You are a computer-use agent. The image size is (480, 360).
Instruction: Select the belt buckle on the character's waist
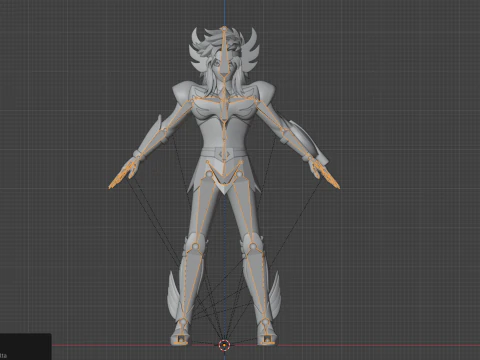224,155
